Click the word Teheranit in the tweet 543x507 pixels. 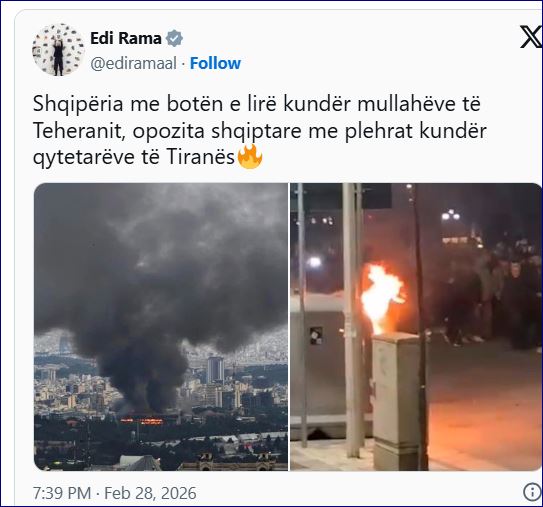coord(79,131)
